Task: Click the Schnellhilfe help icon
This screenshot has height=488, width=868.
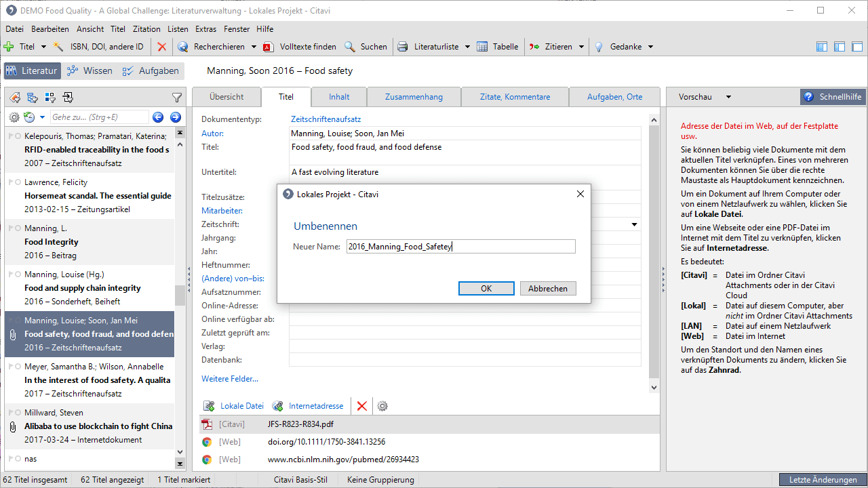Action: 808,97
